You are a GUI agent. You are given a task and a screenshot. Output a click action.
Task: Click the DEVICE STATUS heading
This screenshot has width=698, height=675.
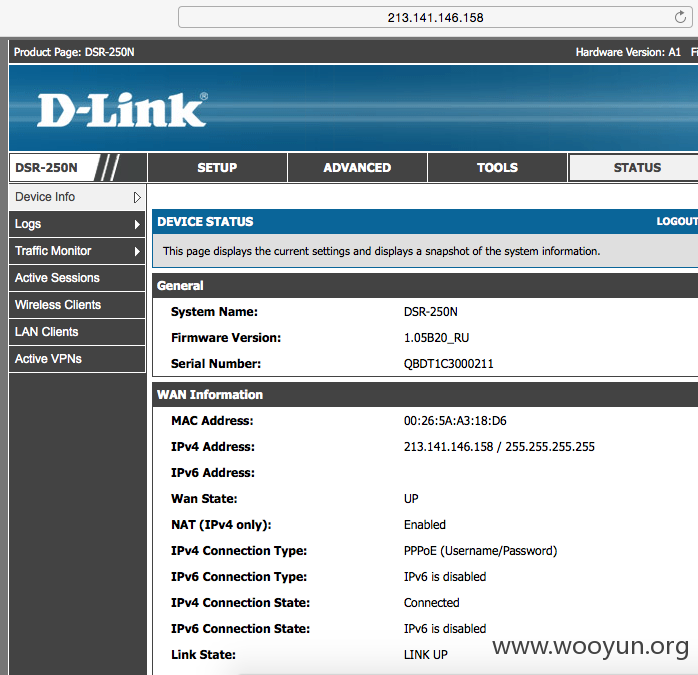[x=205, y=222]
